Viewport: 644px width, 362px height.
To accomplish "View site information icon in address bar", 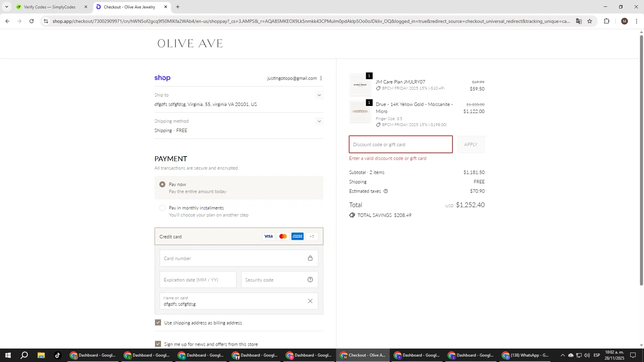I will click(46, 21).
